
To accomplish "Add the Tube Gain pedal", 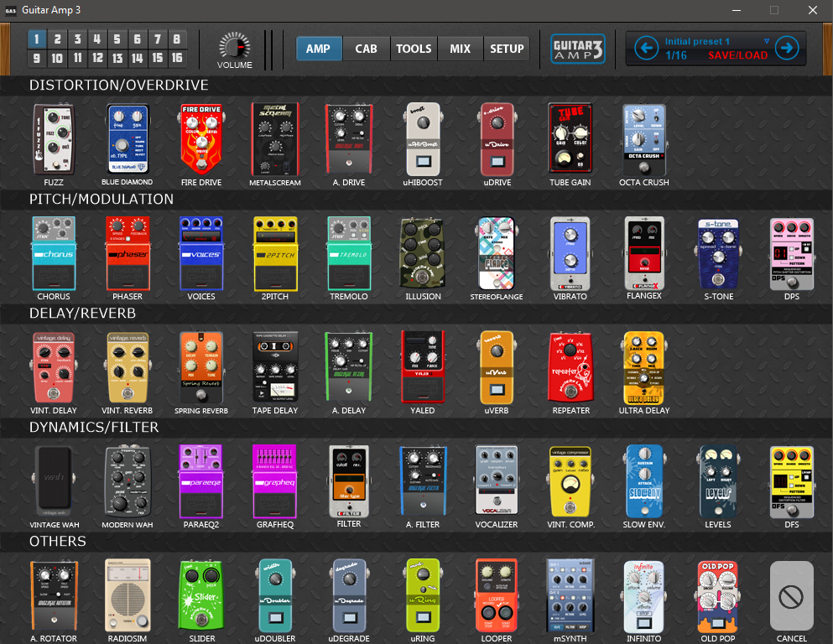I will (x=570, y=138).
